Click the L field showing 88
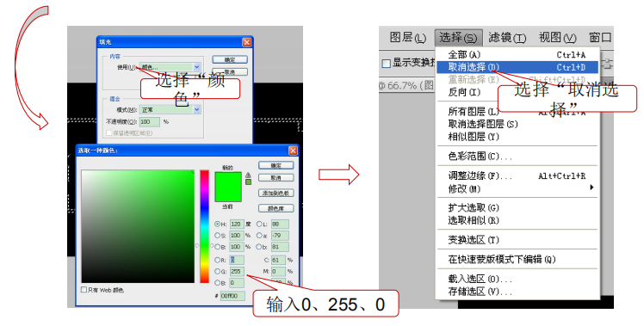The image size is (644, 326). tap(280, 225)
